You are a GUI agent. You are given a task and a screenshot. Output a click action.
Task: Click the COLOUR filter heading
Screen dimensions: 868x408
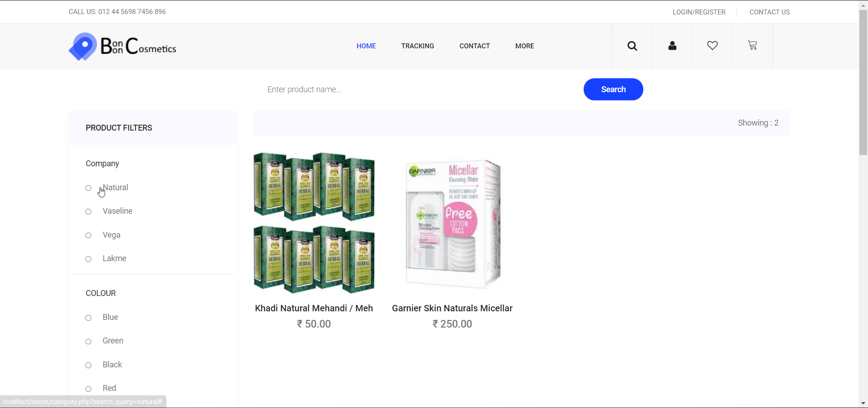[x=101, y=293]
